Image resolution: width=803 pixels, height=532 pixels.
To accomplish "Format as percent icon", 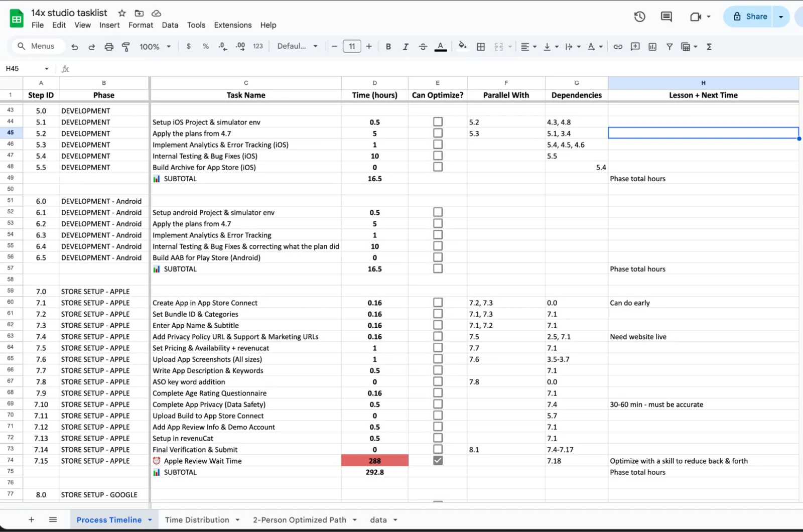I will (x=206, y=46).
